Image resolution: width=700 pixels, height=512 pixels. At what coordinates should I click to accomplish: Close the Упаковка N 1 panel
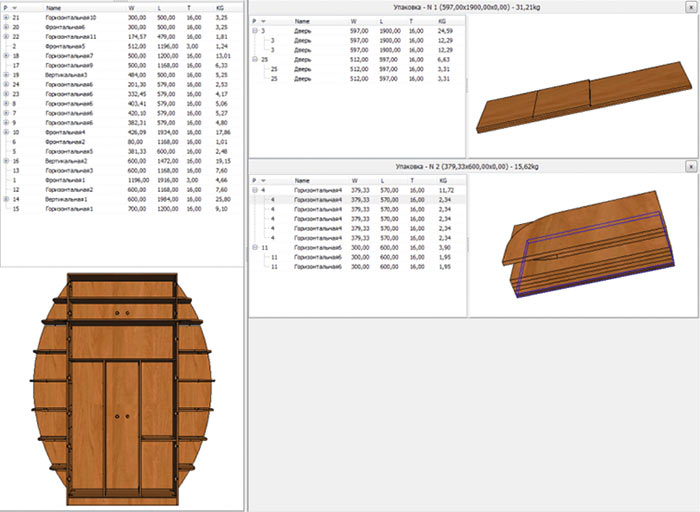tap(690, 8)
